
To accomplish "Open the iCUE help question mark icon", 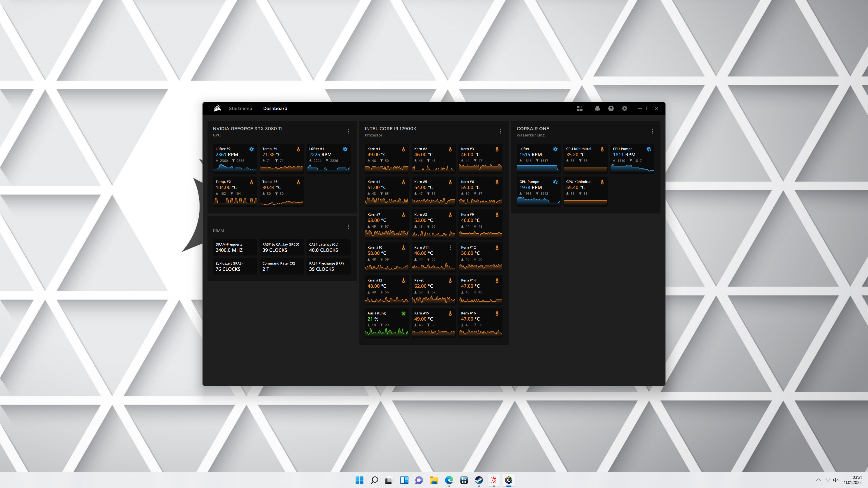I will (x=611, y=108).
